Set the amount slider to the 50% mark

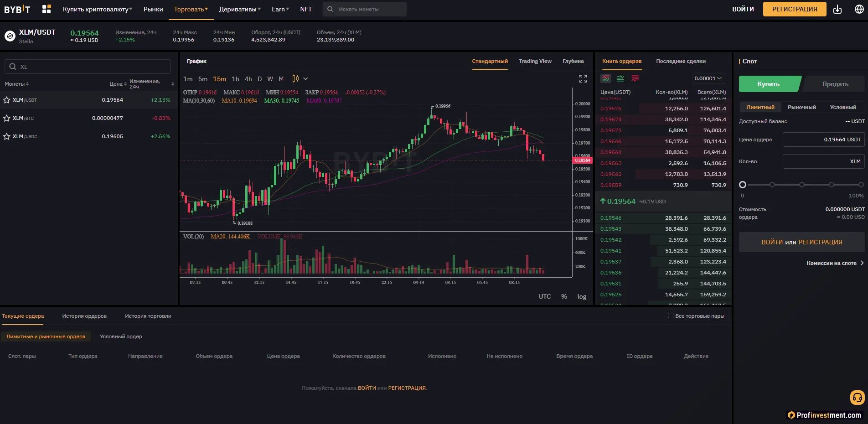coord(802,185)
